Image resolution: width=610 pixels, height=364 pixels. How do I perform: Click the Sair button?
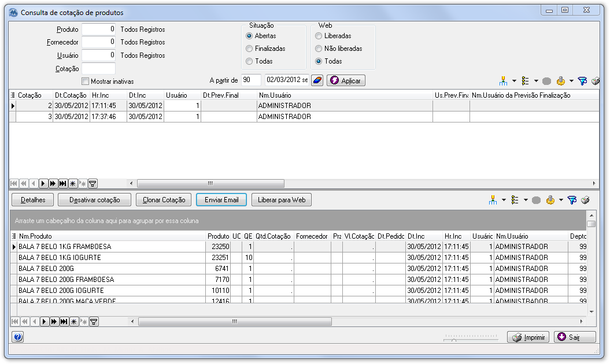tap(575, 337)
